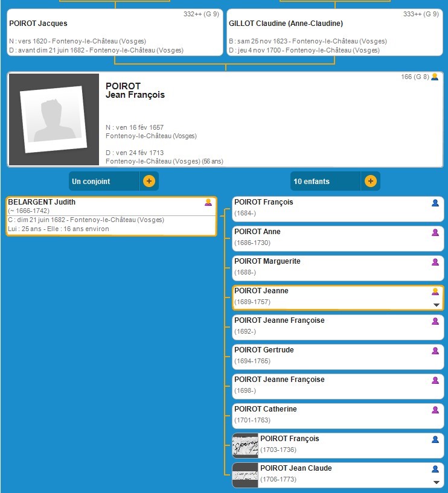This screenshot has height=493, width=448.
Task: Click Jean François's profile photo placeholder
Action: click(54, 120)
